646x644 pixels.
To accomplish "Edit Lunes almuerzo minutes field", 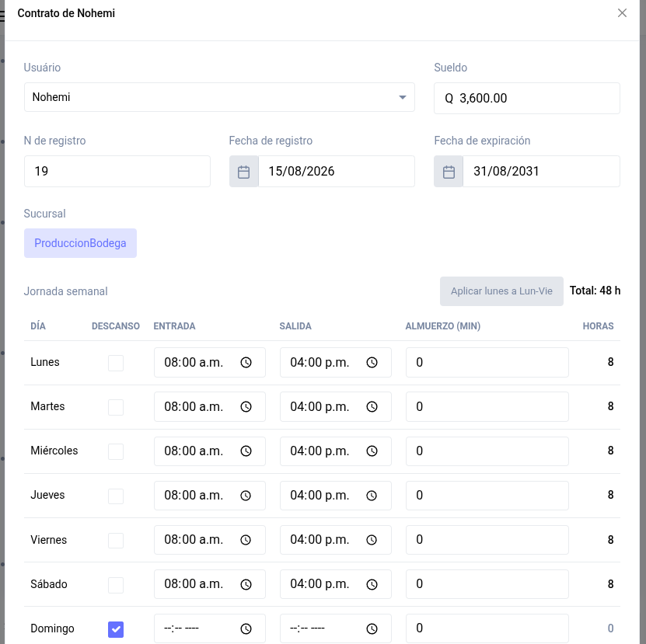I will pos(487,362).
